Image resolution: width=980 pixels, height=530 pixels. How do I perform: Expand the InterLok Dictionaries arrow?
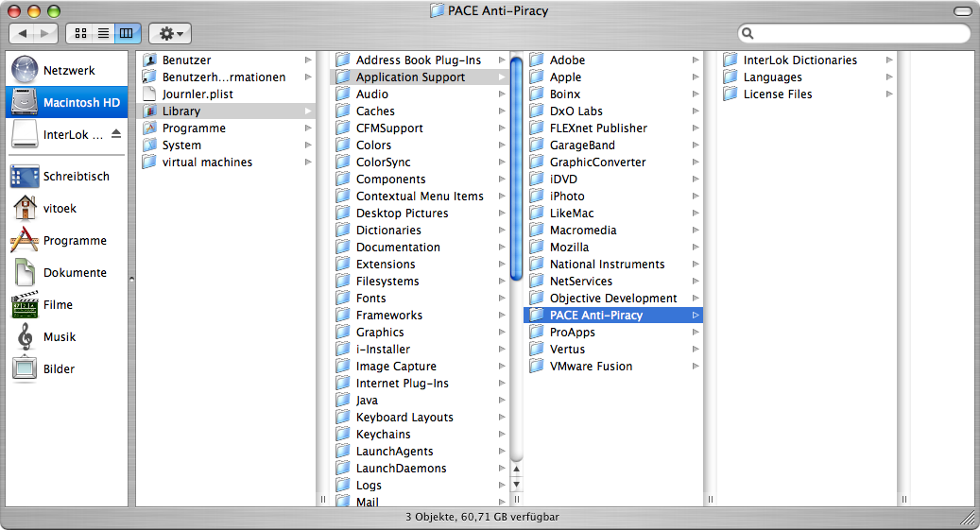[x=889, y=60]
